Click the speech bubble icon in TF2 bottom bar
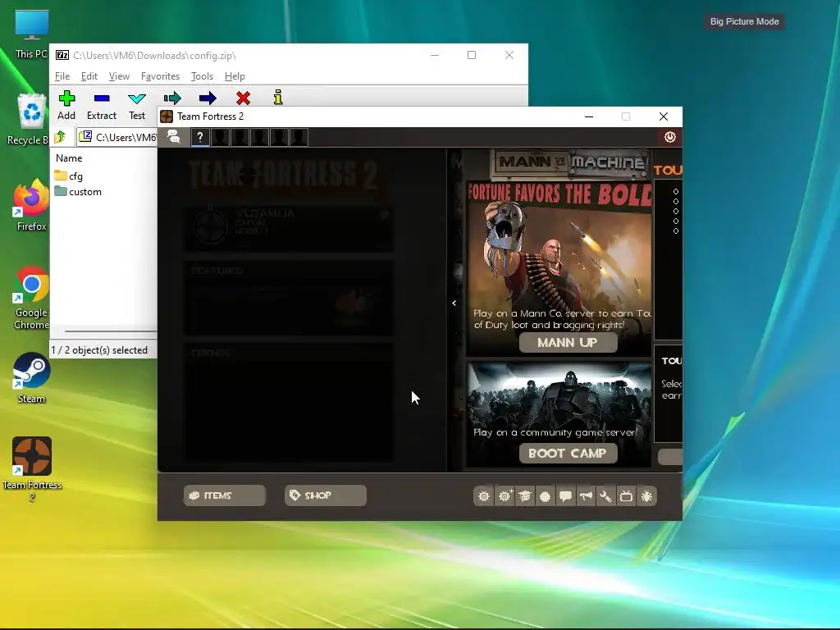Image resolution: width=840 pixels, height=630 pixels. [565, 496]
